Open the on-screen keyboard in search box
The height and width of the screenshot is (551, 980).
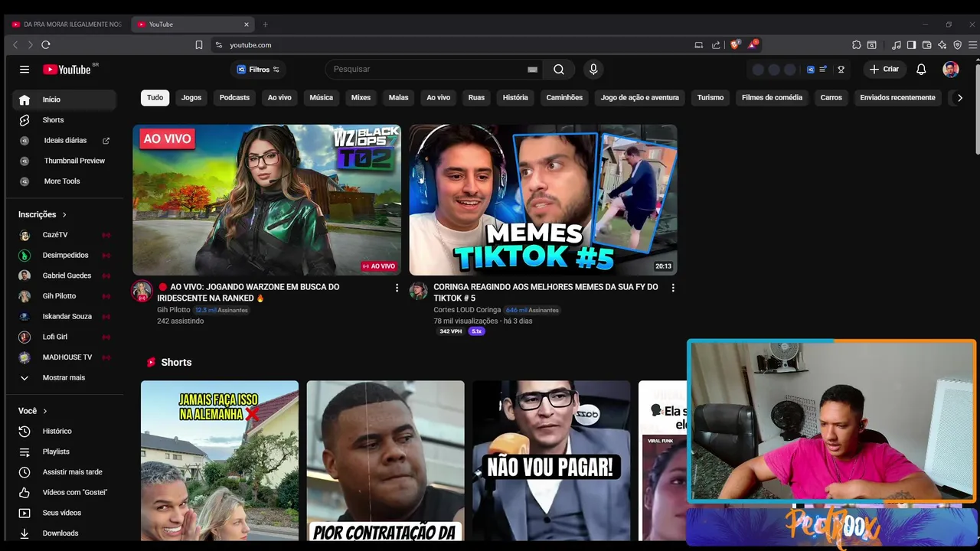tap(532, 70)
